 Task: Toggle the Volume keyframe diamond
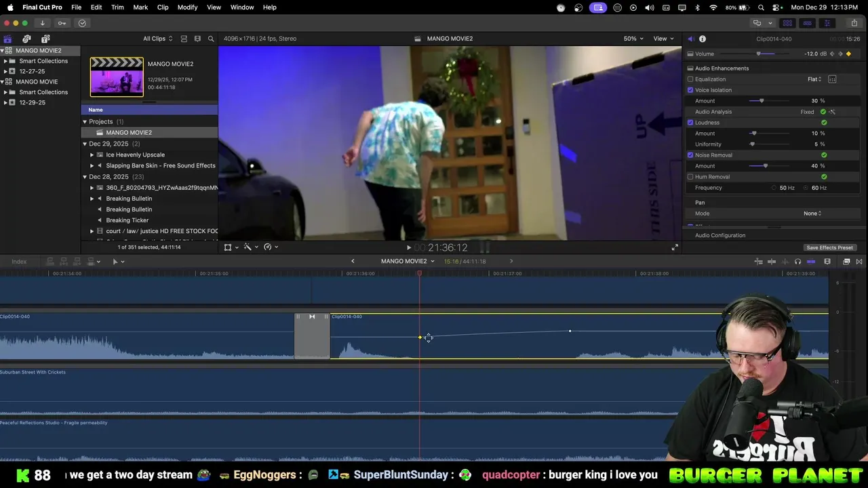pos(848,54)
